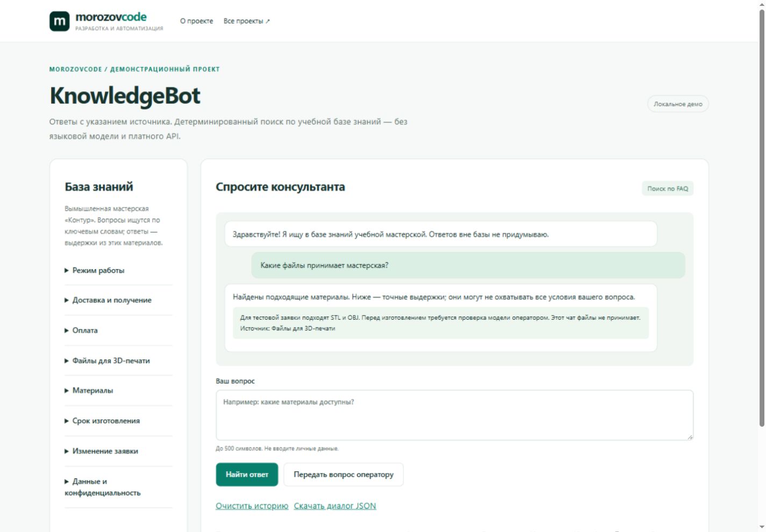The height and width of the screenshot is (532, 766).
Task: Click the textarea resize handle corner
Action: coord(690,437)
